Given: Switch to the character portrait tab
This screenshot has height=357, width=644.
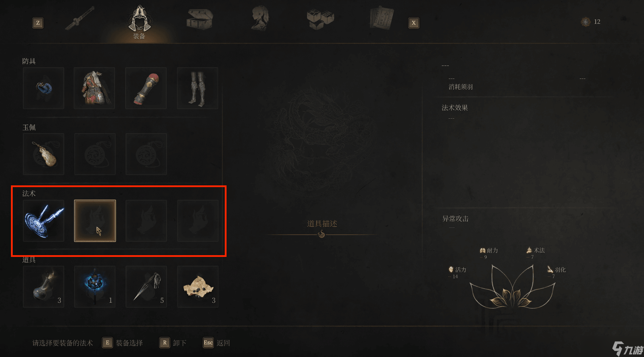Looking at the screenshot, I should [x=260, y=18].
